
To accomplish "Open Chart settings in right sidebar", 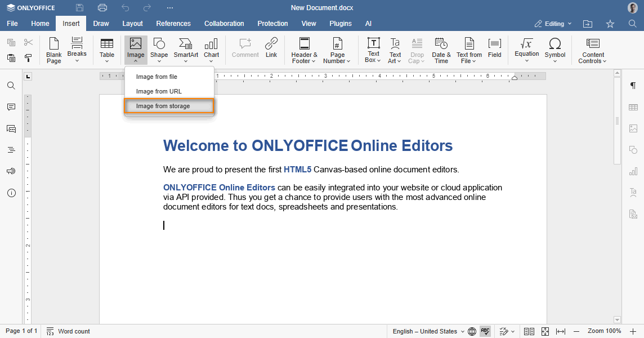I will click(x=633, y=171).
